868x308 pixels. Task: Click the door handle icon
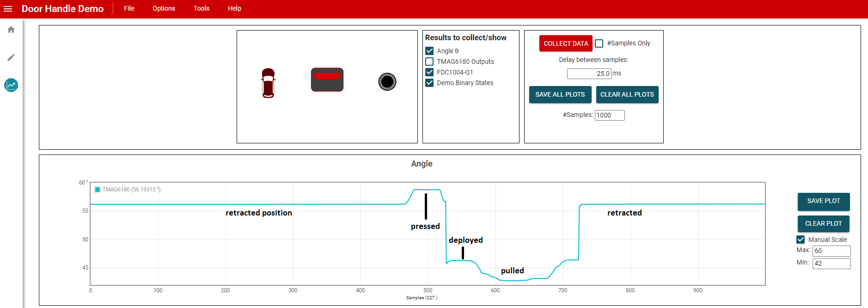coord(327,80)
